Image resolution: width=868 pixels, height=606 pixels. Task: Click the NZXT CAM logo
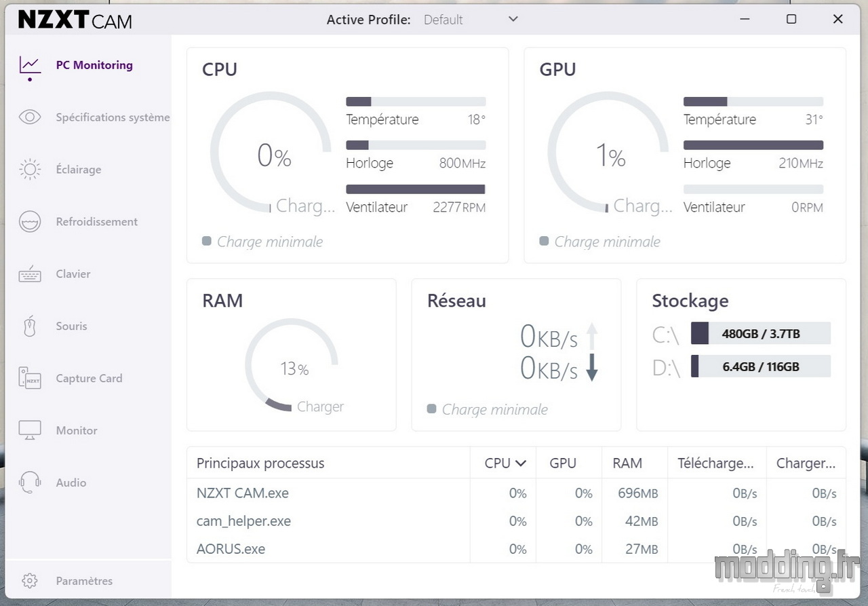[75, 20]
